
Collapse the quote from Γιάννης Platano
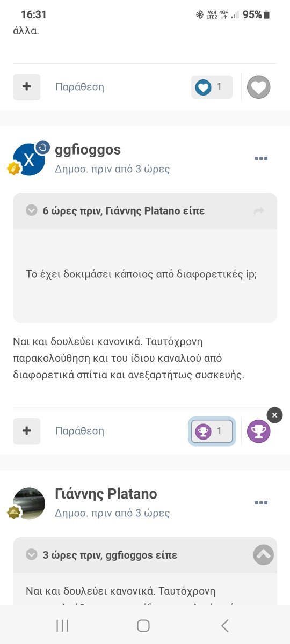[x=32, y=210]
